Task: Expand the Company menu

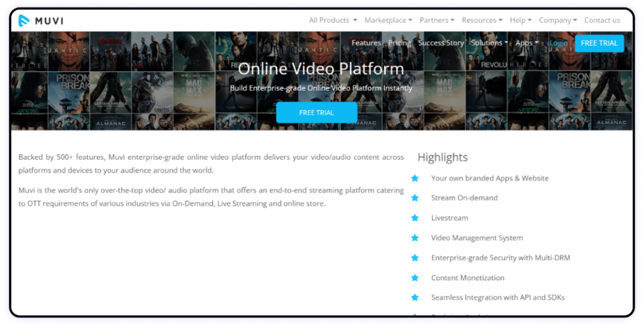Action: point(558,20)
